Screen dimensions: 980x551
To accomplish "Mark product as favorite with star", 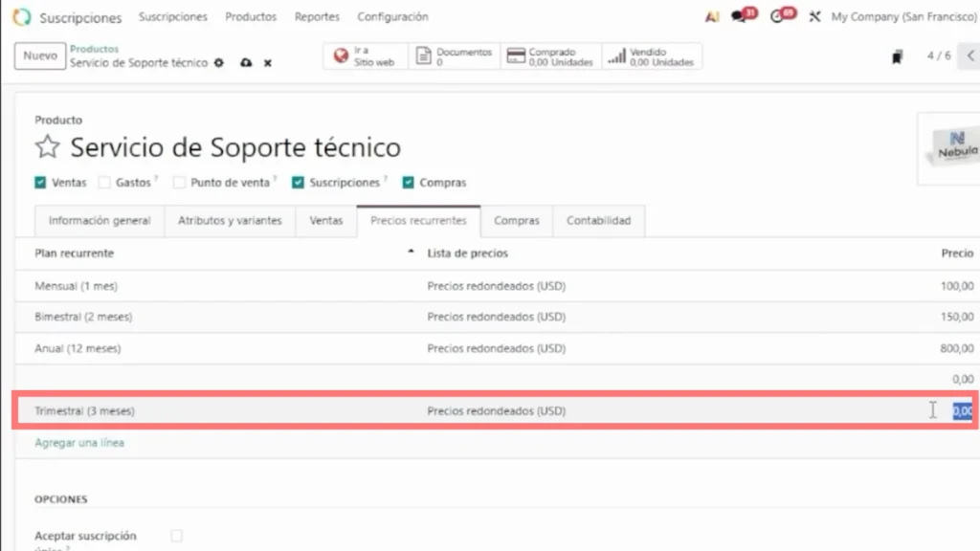I will [x=48, y=147].
